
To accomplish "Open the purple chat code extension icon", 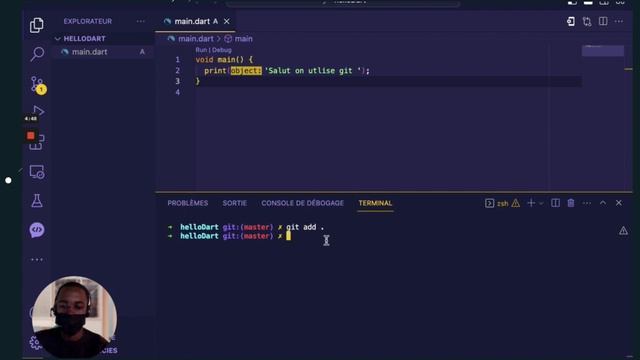I will [37, 230].
